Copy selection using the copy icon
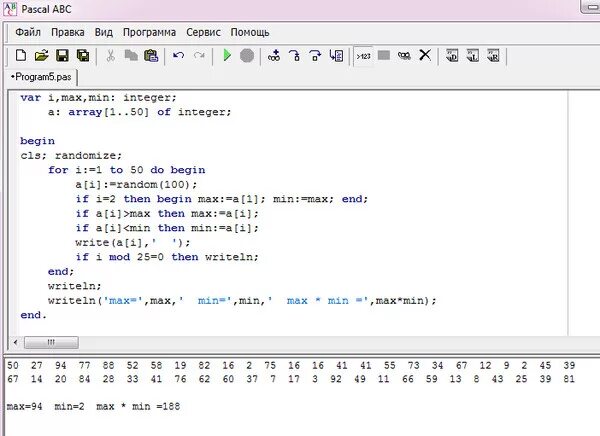The height and width of the screenshot is (436, 600). tap(131, 56)
